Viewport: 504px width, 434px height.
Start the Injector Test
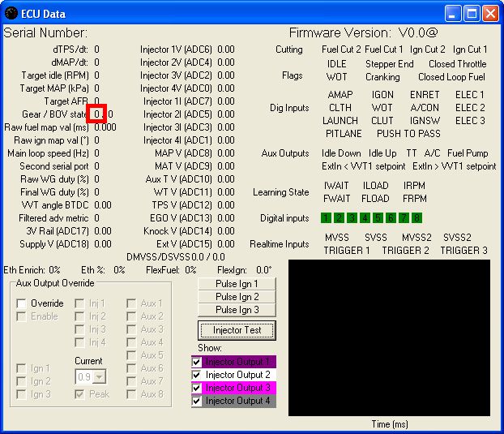237,330
